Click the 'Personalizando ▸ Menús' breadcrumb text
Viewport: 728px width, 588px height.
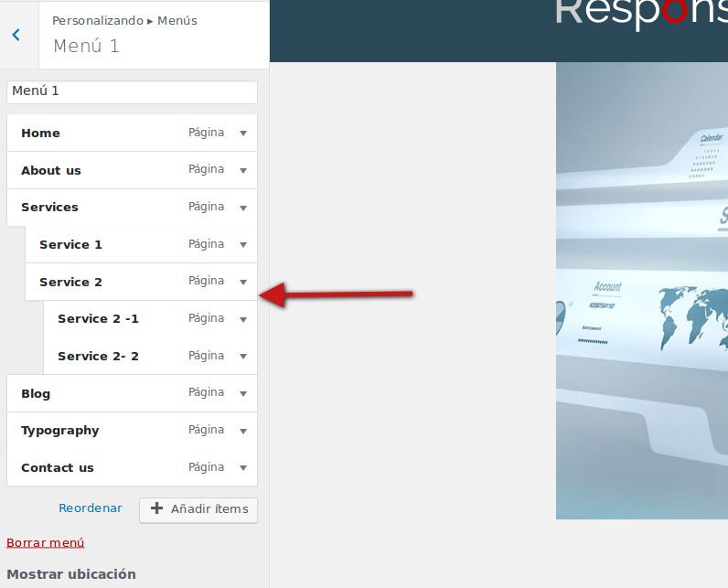pos(124,21)
